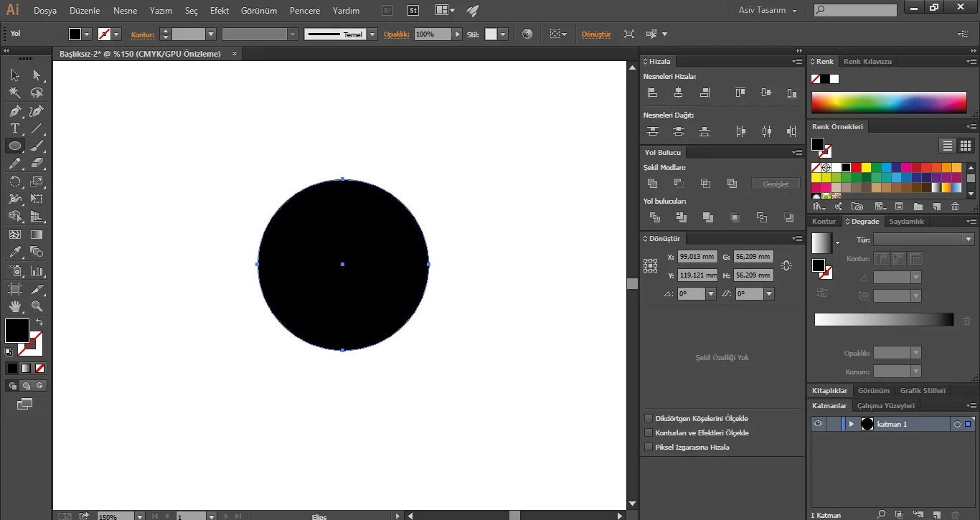The width and height of the screenshot is (980, 520).
Task: Open the Nesne menu
Action: [125, 11]
